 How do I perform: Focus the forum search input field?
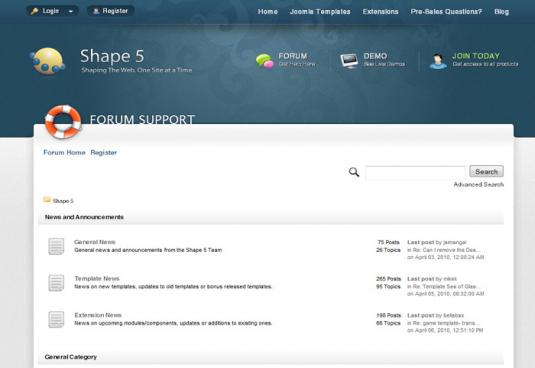click(x=416, y=172)
